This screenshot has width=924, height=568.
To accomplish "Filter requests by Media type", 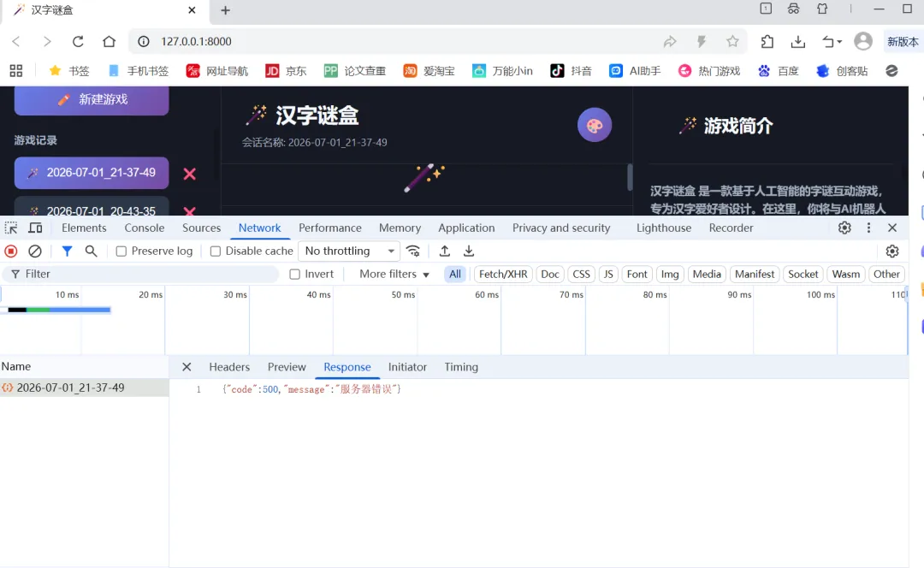I will [707, 274].
